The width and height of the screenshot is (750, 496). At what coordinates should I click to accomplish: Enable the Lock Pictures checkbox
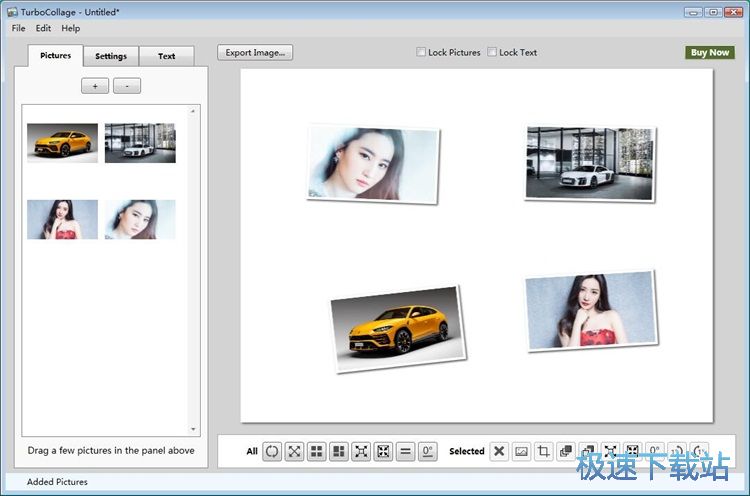[x=421, y=52]
